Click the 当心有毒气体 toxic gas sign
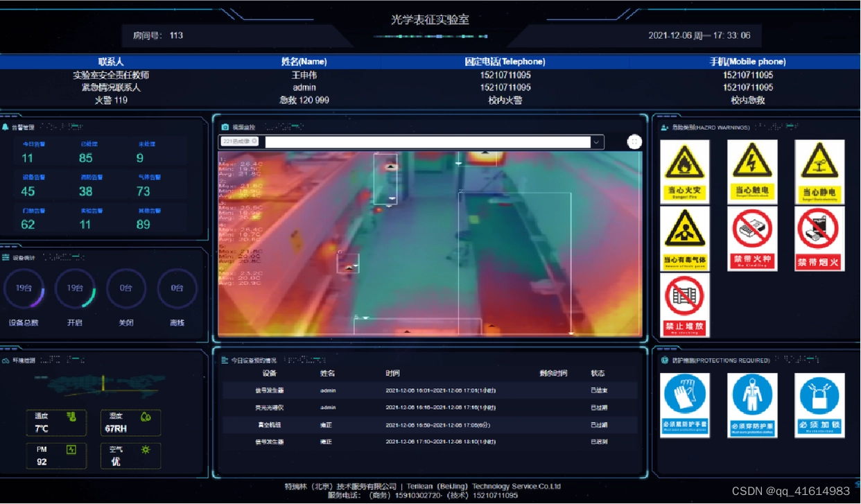 point(685,238)
